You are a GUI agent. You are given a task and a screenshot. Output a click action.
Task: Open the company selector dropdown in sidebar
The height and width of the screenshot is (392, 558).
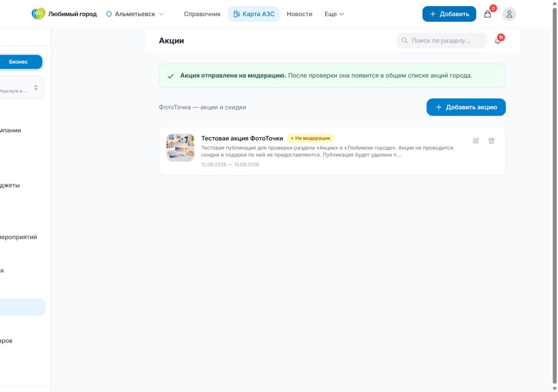tap(22, 88)
